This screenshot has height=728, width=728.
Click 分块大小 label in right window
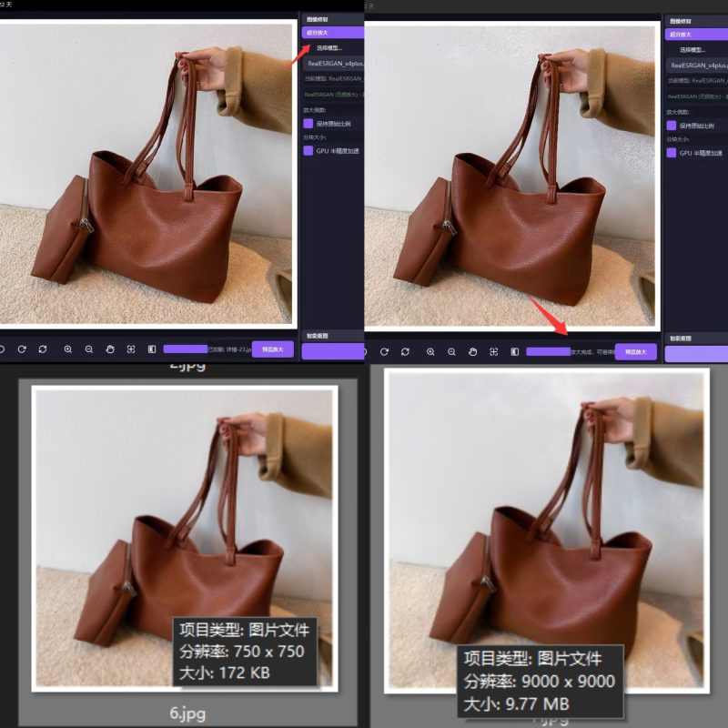click(x=678, y=139)
